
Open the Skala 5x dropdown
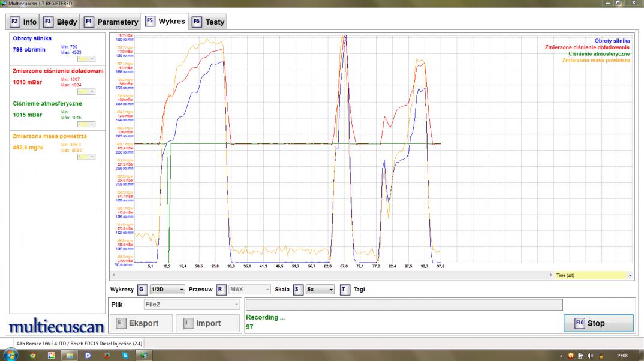tap(320, 290)
